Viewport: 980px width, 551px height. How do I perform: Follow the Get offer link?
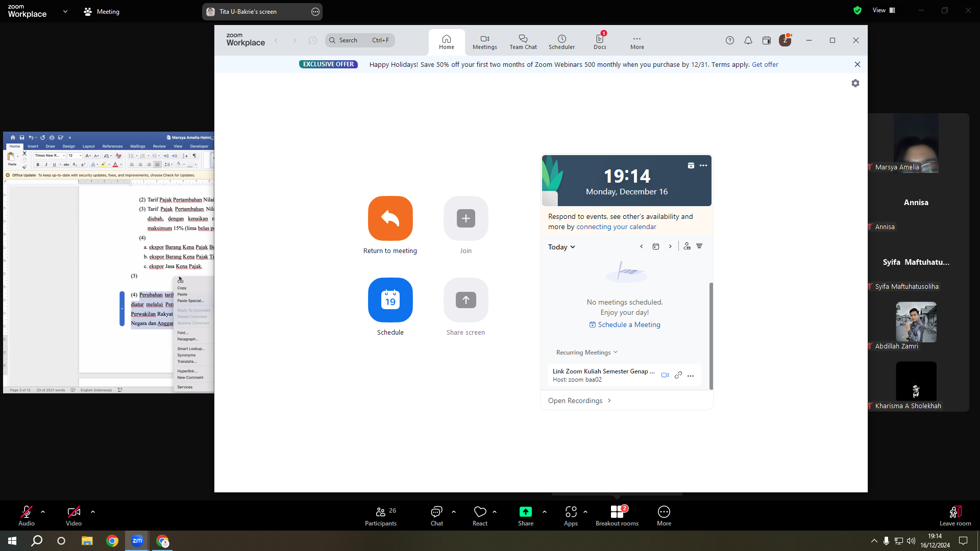765,64
